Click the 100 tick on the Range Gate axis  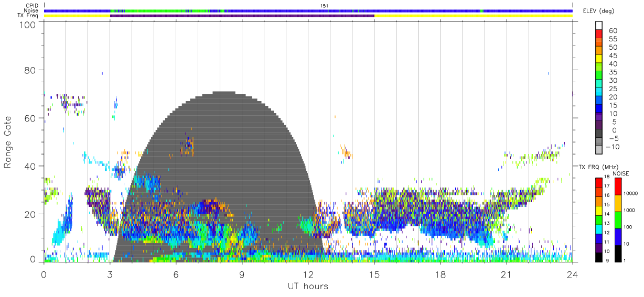coord(28,24)
